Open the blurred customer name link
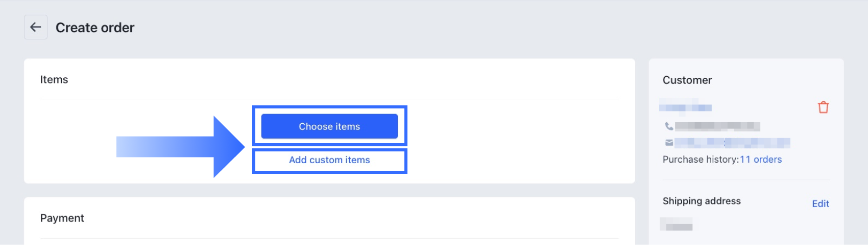 685,107
